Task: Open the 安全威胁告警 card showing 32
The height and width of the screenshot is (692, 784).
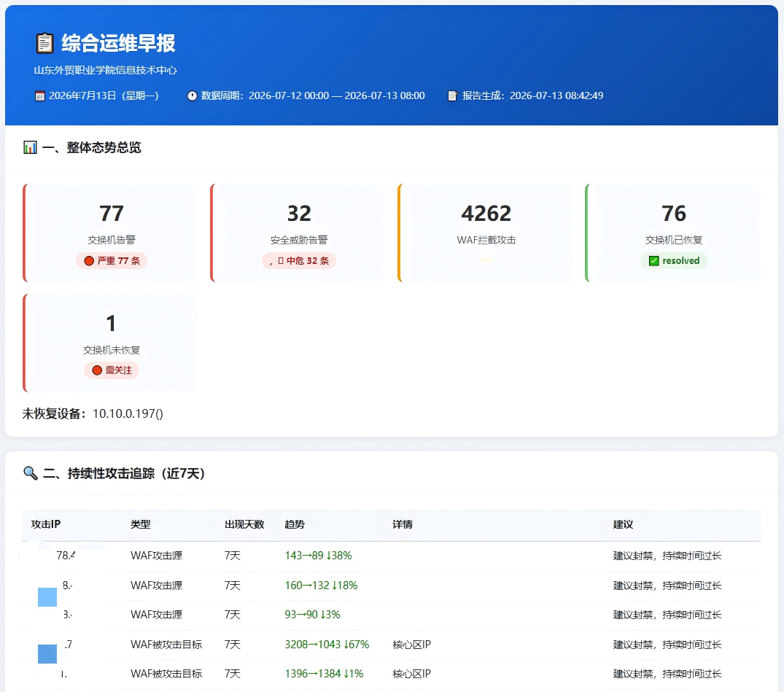Action: point(298,233)
